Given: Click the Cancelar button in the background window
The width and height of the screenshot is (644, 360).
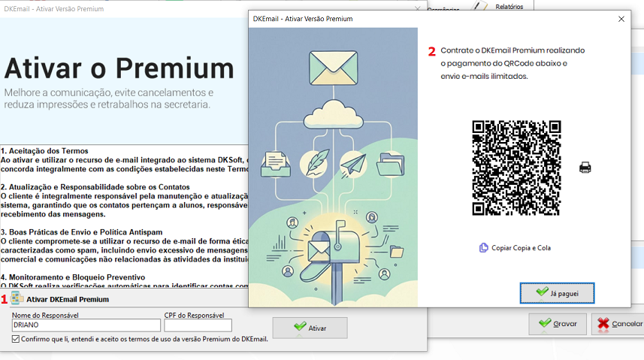Looking at the screenshot, I should point(619,324).
